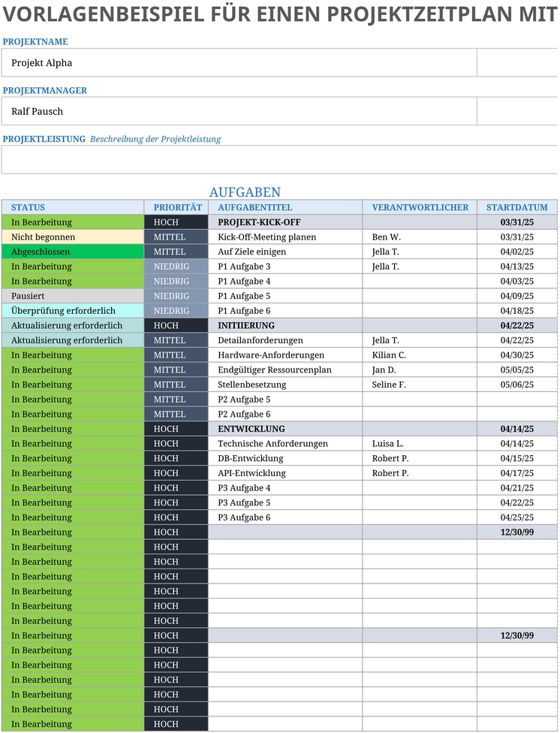Select the AUFGABENTITEL column header
Image resolution: width=560 pixels, height=733 pixels.
(x=285, y=207)
